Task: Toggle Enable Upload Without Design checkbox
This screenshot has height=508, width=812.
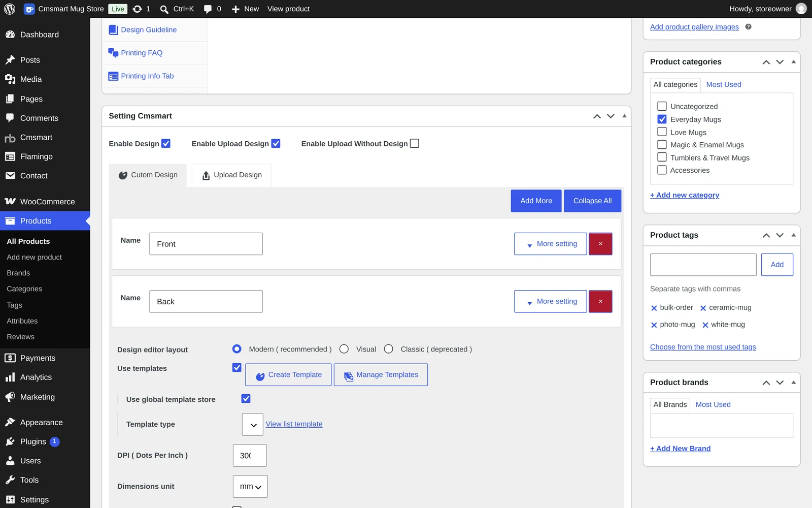Action: [415, 144]
